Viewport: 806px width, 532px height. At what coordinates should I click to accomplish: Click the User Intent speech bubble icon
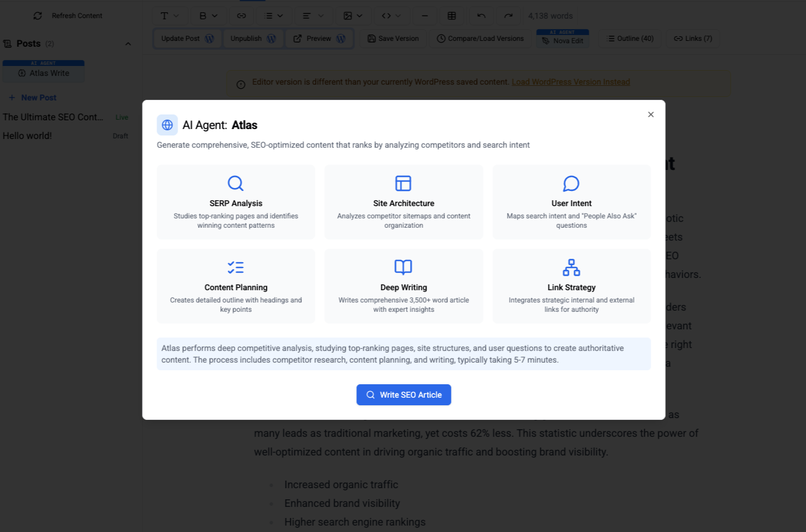(x=571, y=183)
